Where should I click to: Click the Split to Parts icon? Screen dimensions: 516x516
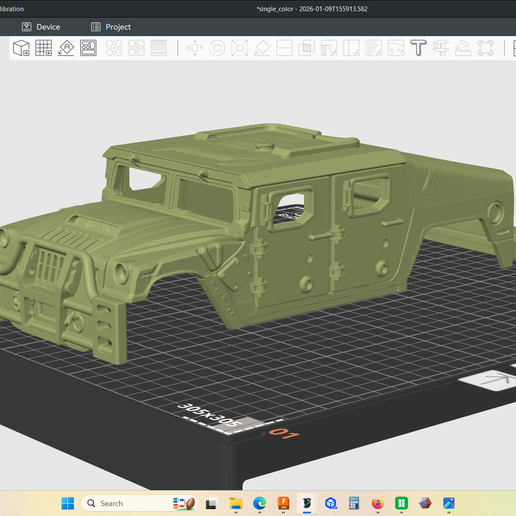136,48
